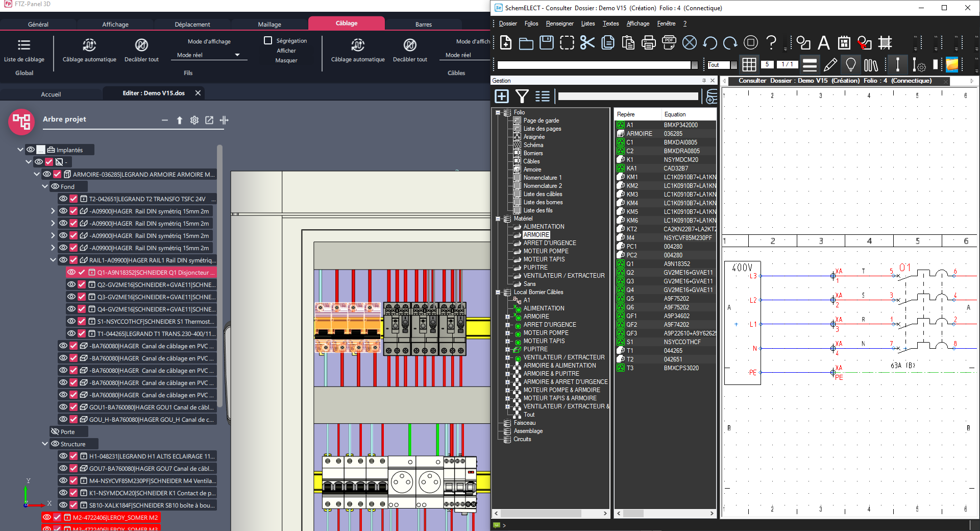This screenshot has height=531, width=980.
Task: Uncheck the red checkbox for T2-042651 LEGRAND
Action: [x=73, y=199]
